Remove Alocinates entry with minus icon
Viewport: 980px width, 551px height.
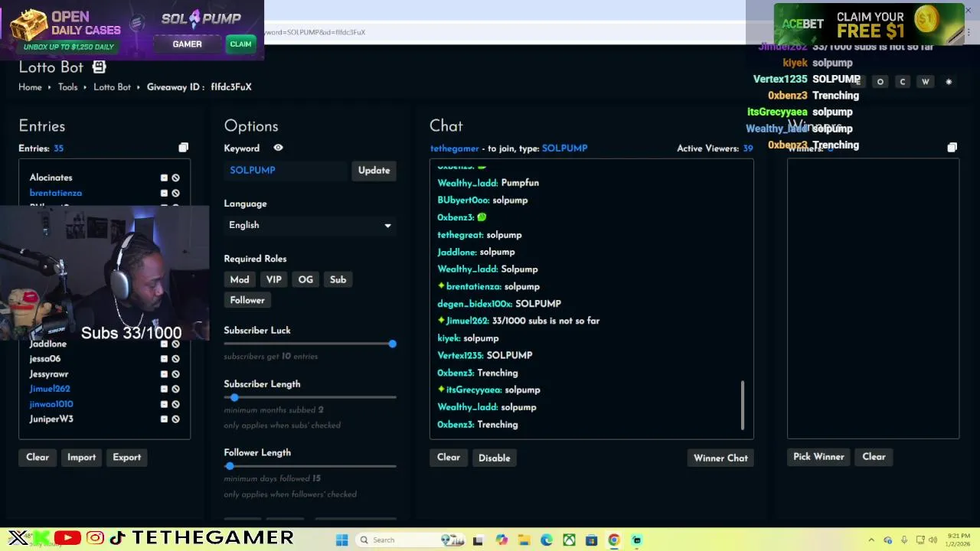(164, 178)
